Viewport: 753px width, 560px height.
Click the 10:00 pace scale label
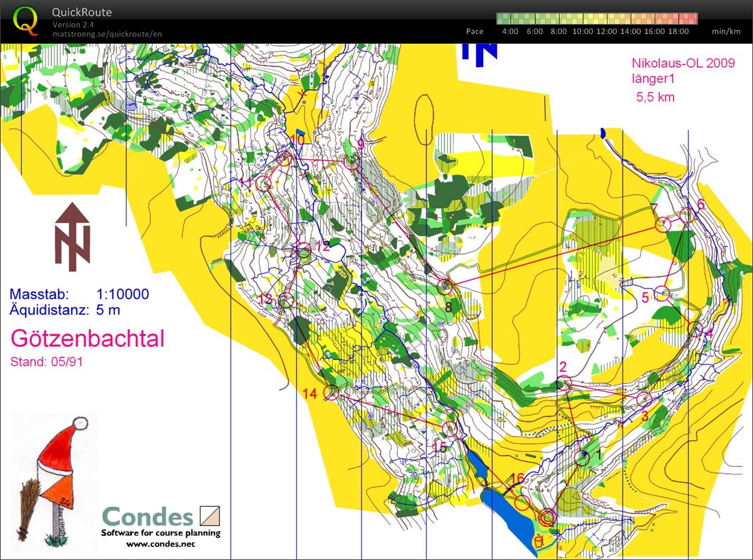(x=582, y=31)
